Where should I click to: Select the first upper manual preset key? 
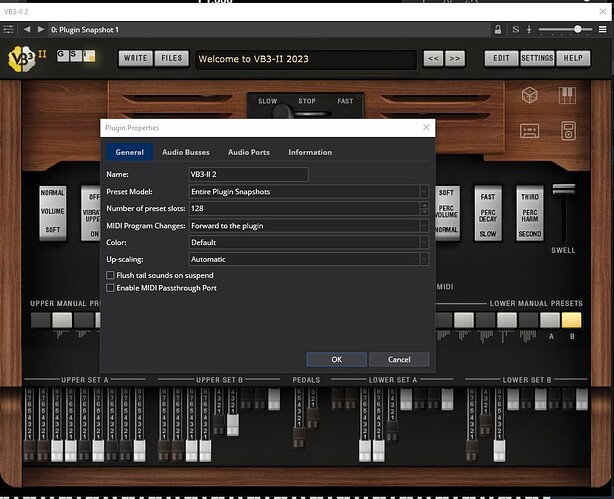click(41, 320)
